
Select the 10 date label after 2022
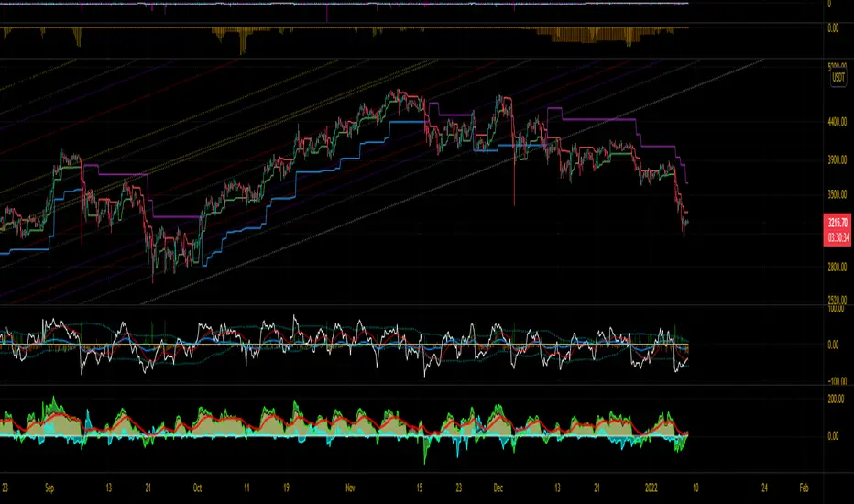(x=695, y=488)
